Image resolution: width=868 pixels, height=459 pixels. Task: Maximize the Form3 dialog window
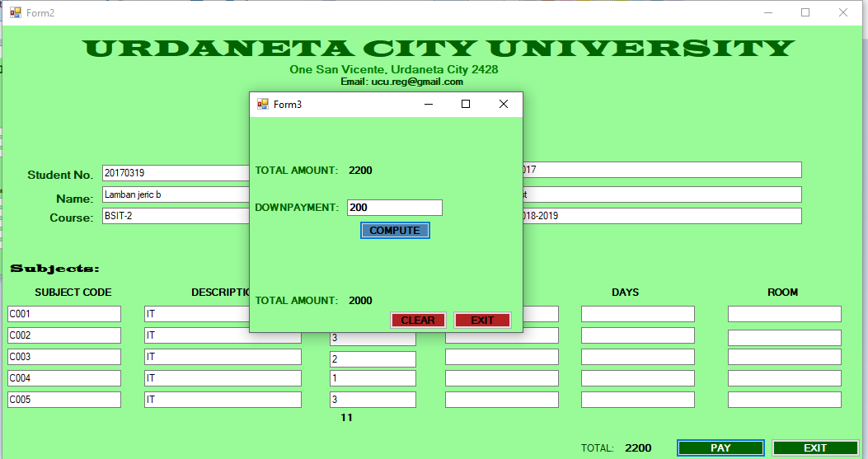[466, 104]
